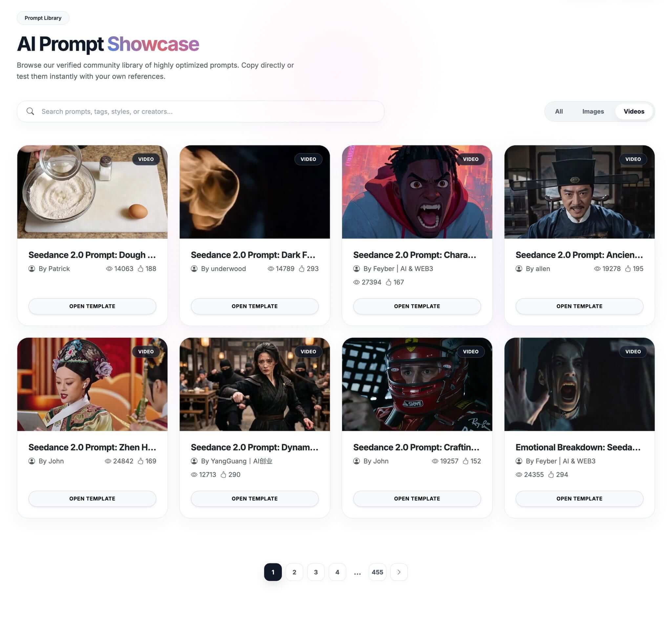
Task: Click the eye icon next to 27394
Action: [356, 282]
